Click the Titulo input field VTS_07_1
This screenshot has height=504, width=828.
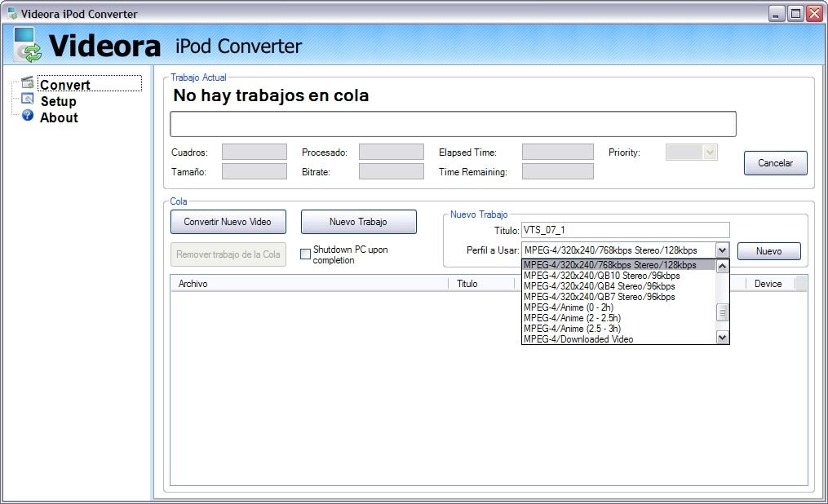coord(626,230)
